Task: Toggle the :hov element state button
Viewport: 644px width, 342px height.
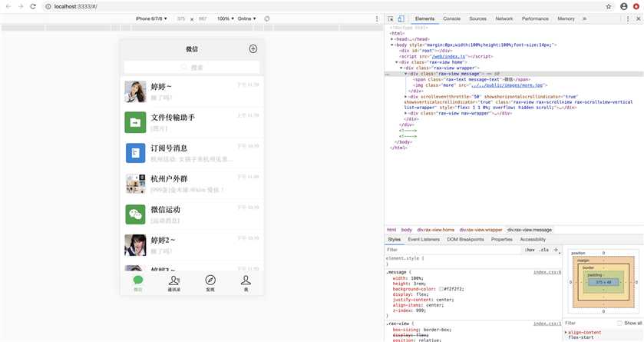Action: [x=530, y=250]
